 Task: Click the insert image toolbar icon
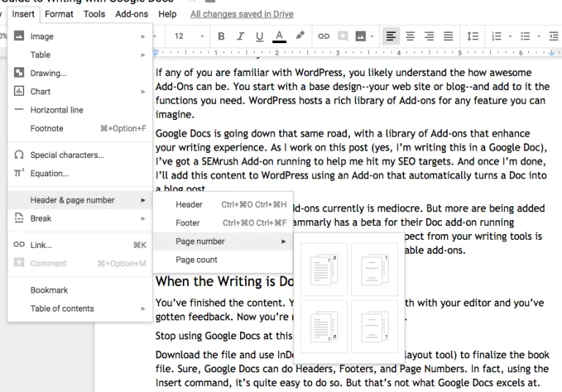point(361,36)
